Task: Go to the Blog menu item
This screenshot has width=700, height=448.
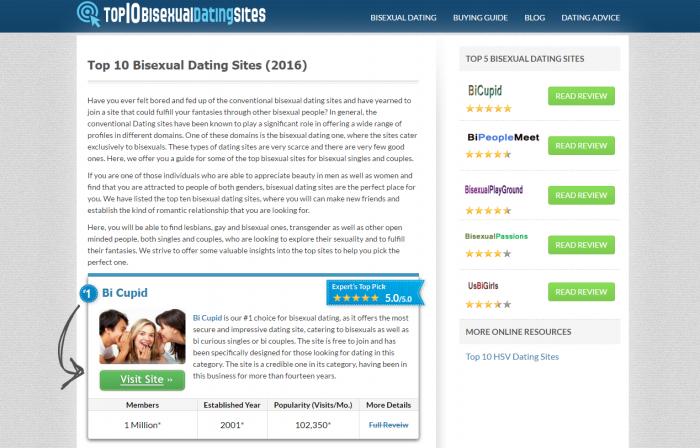Action: (534, 18)
